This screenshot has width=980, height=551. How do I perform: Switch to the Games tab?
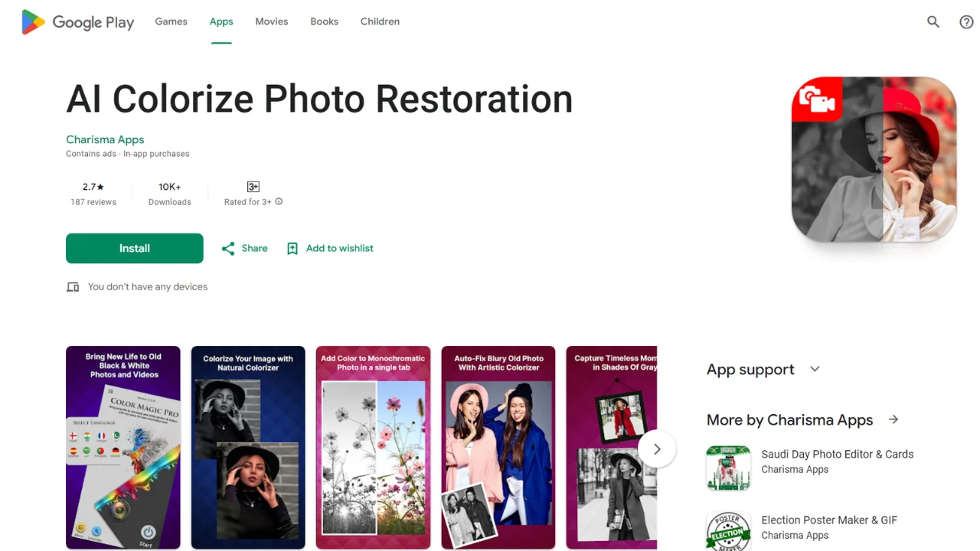(x=171, y=21)
